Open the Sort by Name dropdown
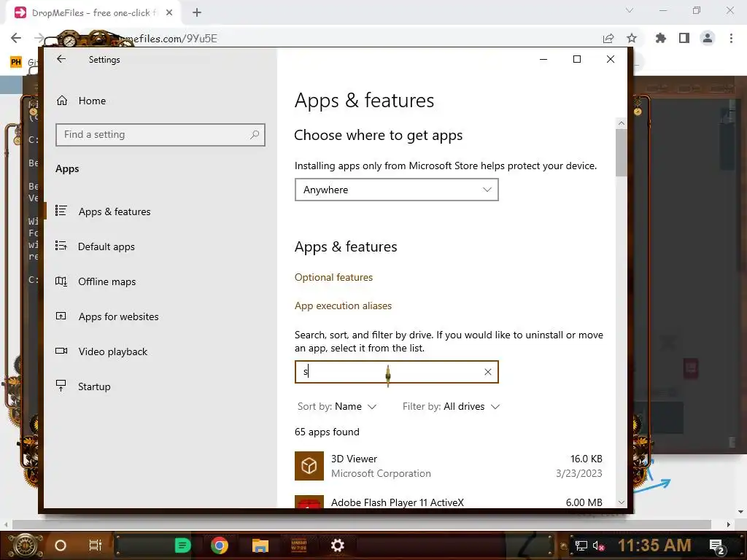Viewport: 747px width, 560px height. [337, 407]
